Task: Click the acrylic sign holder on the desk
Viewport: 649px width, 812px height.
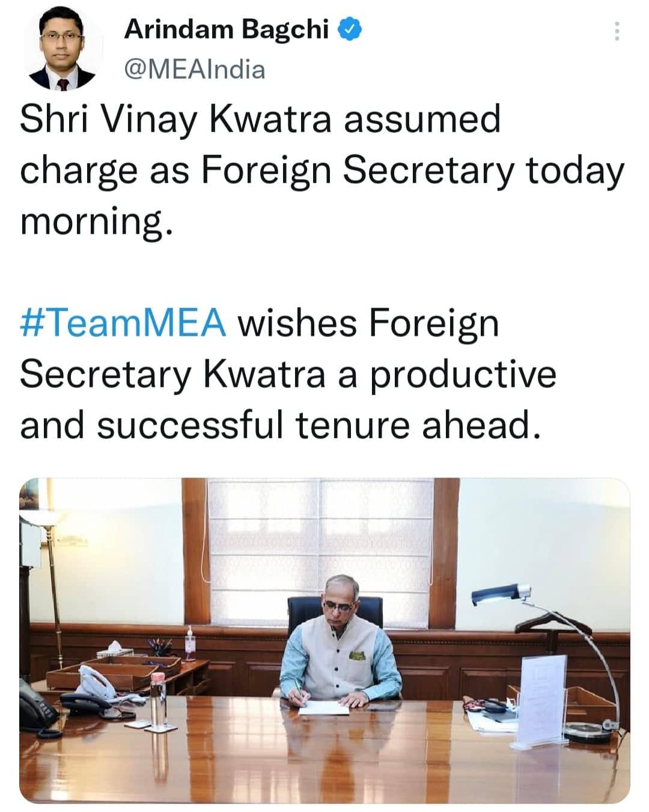Action: [x=543, y=700]
